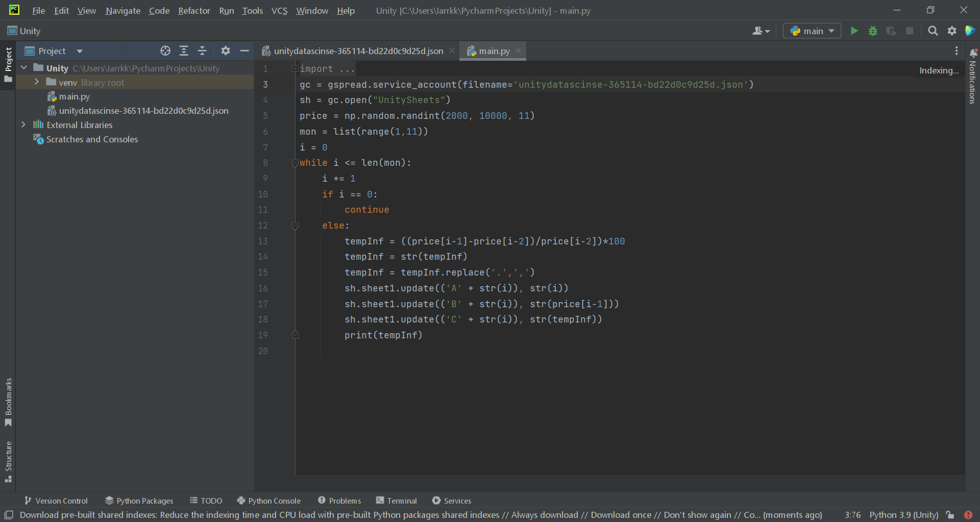Open the Refactor menu
This screenshot has width=980, height=522.
[x=194, y=10]
